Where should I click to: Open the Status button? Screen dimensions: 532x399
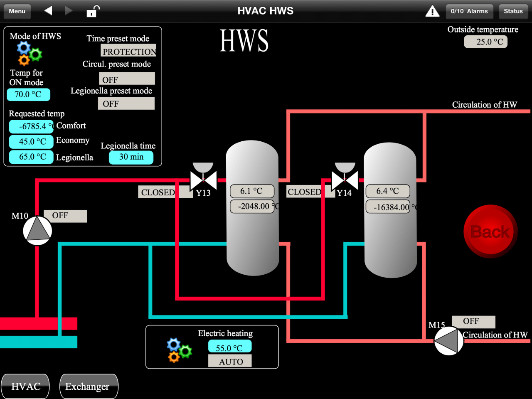coord(513,11)
